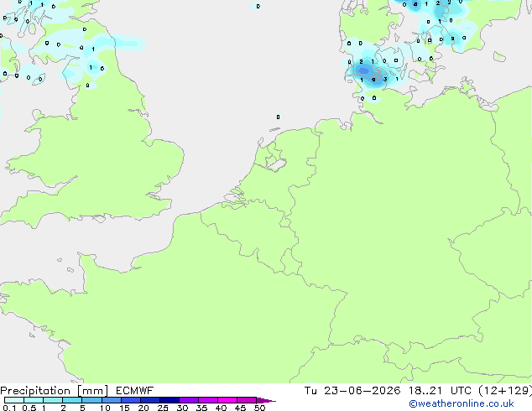Click the "ECMWF" model label
Image resolution: width=532 pixels, height=411 pixels.
(134, 391)
